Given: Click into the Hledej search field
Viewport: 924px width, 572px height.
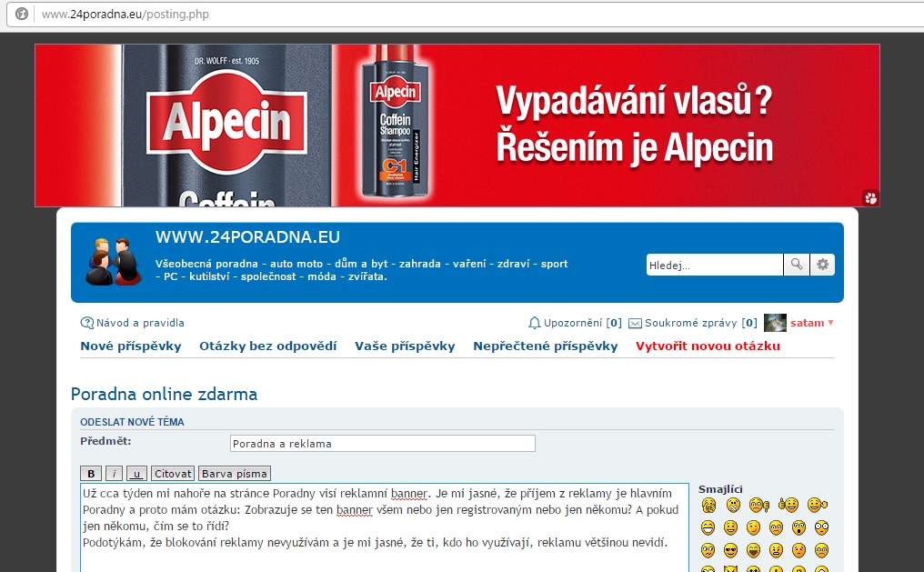Looking at the screenshot, I should [714, 266].
